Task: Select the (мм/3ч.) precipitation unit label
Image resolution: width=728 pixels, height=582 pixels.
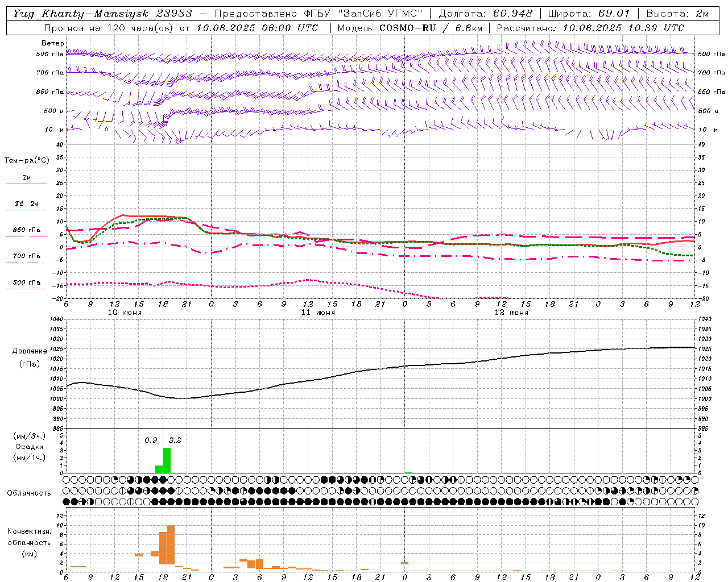Action: 30,436
